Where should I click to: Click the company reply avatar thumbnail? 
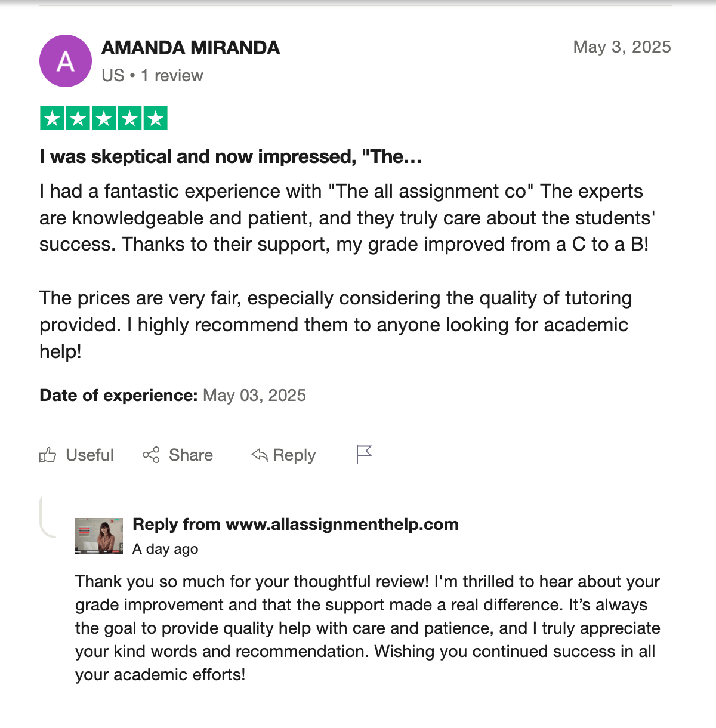pyautogui.click(x=99, y=535)
